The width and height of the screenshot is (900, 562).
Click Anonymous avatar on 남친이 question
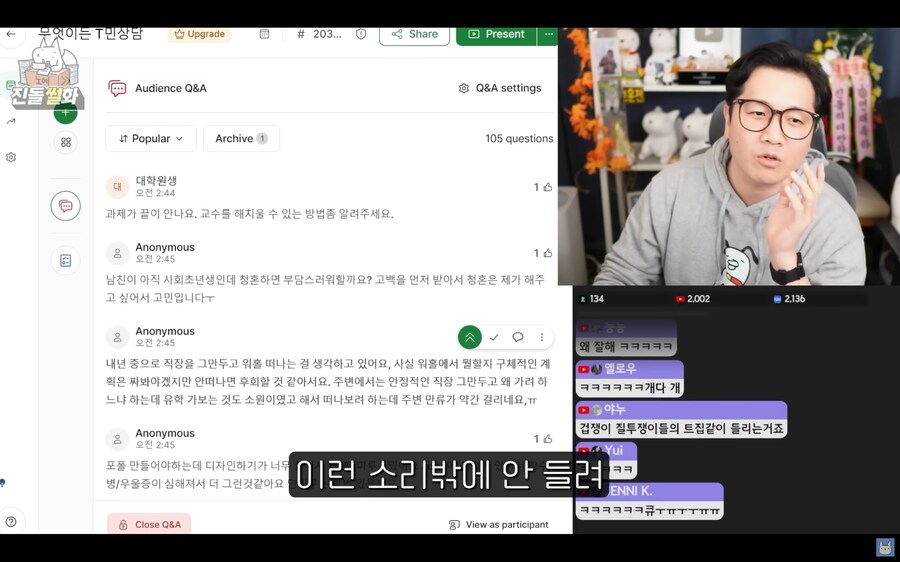pos(117,253)
